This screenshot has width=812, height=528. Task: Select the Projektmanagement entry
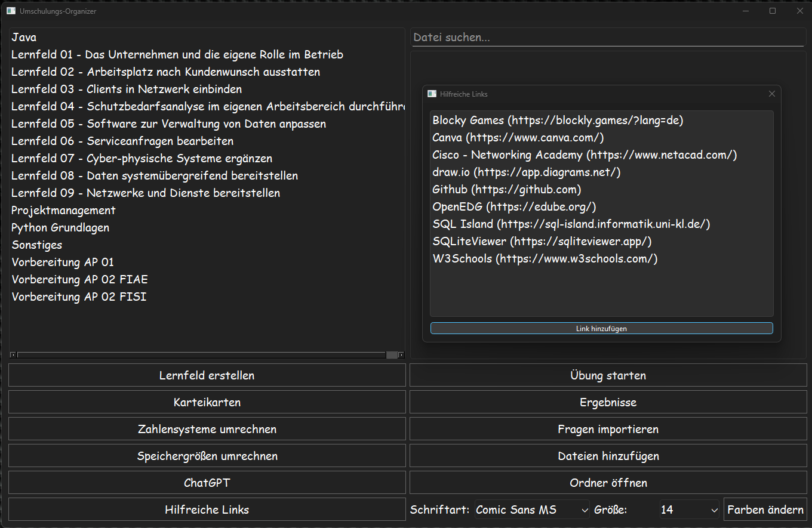pyautogui.click(x=207, y=210)
